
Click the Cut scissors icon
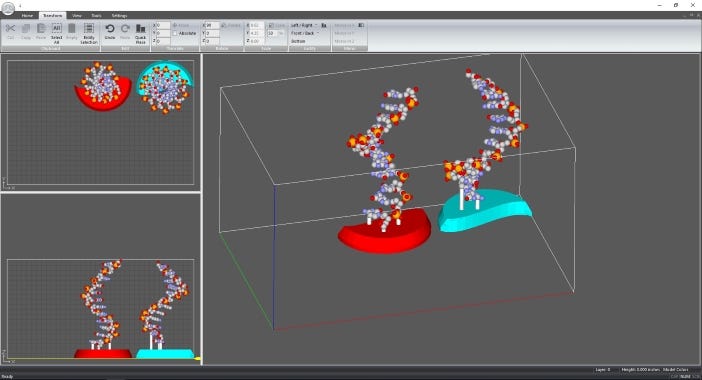(10, 29)
